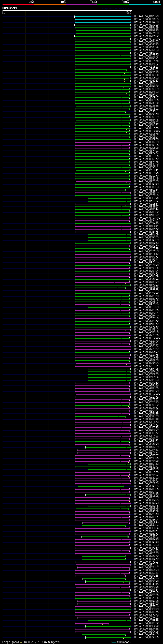Image resolution: width=163 pixels, height=644 pixels.
Task: Click label UniRef100_B4FLE0
Action: pos(146,548)
